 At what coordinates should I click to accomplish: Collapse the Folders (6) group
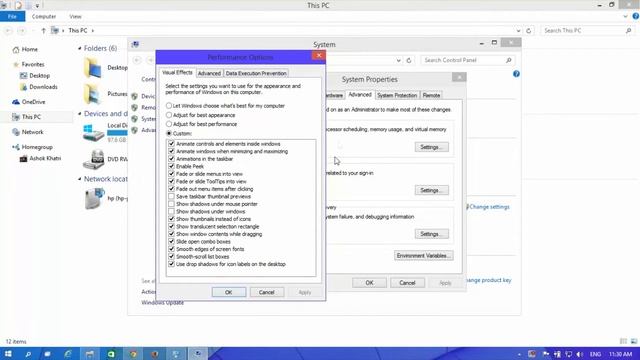tap(80, 48)
